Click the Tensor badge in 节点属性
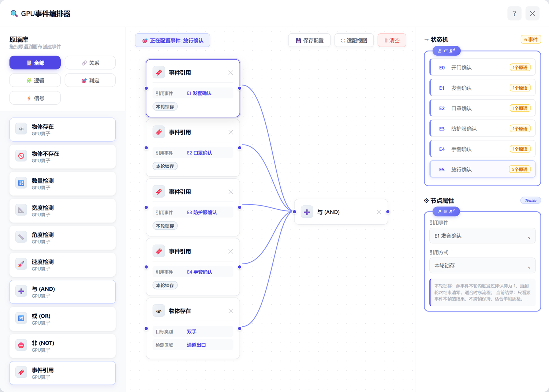Screen dimensions: 549x392 coord(531,200)
